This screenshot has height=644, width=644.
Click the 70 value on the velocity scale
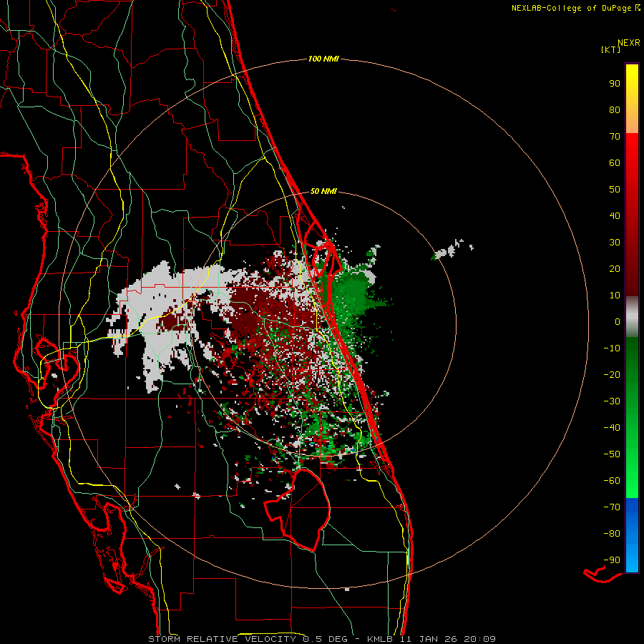pyautogui.click(x=615, y=137)
